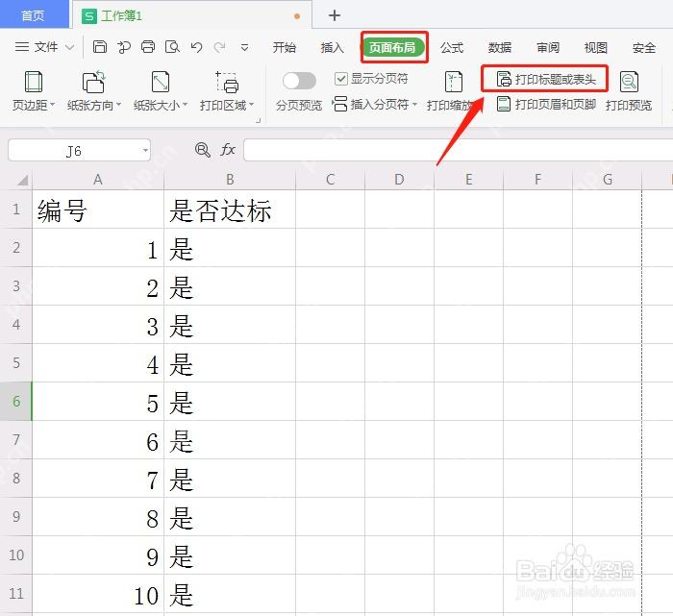Viewport: 673px width, 616px height.
Task: Switch to the 插入 ribbon tab
Action: click(333, 47)
